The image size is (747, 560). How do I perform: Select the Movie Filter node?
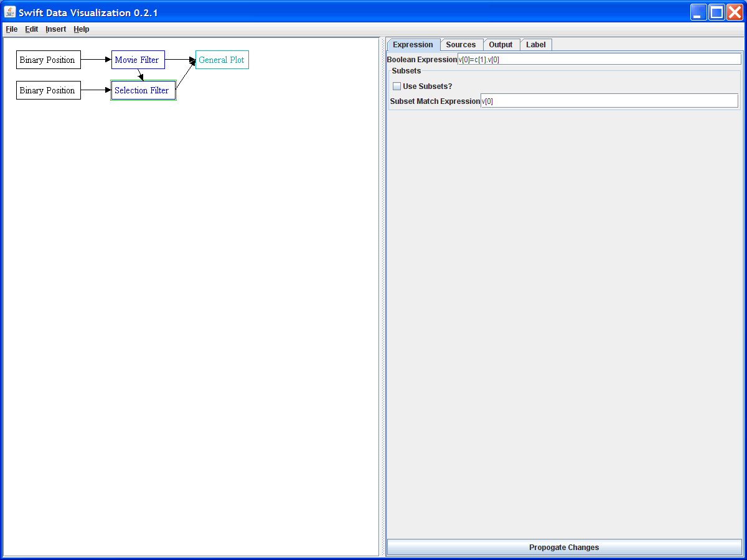(138, 60)
